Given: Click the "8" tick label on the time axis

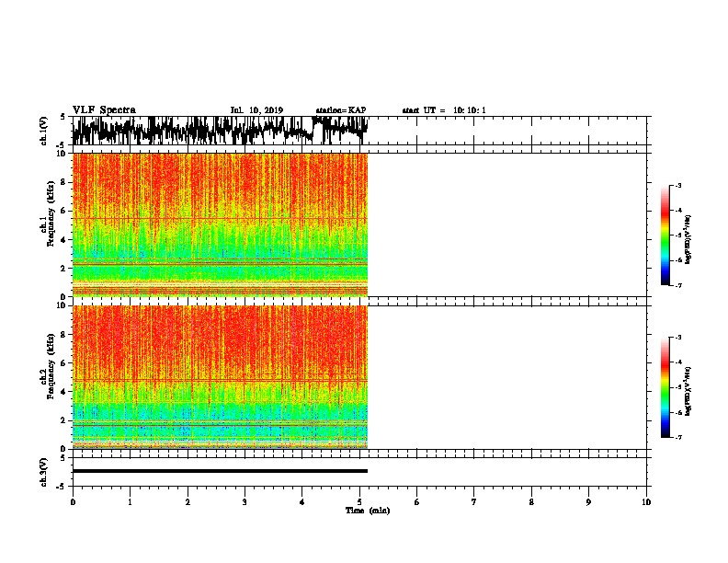Looking at the screenshot, I should (531, 502).
